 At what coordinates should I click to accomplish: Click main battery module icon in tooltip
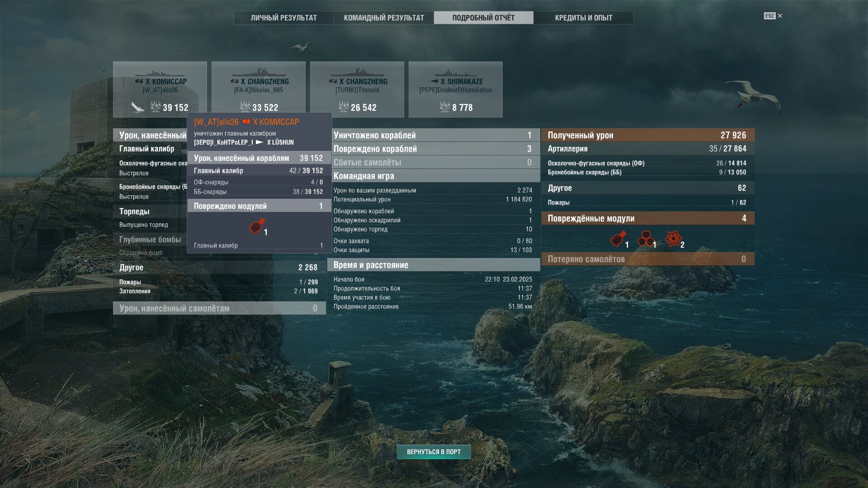257,226
